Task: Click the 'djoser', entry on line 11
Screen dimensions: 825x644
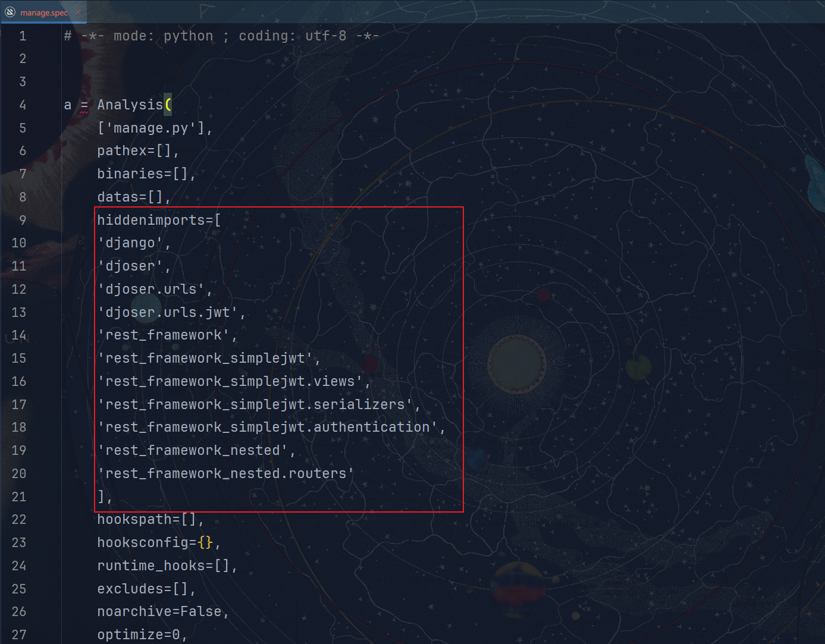Action: (134, 266)
